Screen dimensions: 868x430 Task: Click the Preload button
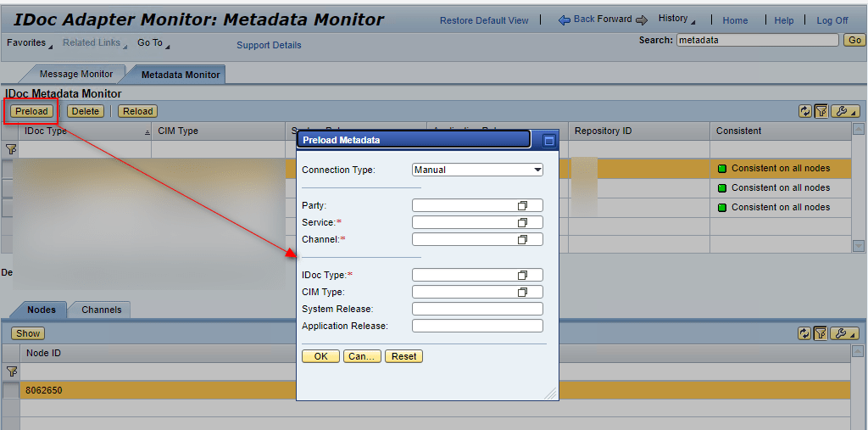pyautogui.click(x=31, y=111)
